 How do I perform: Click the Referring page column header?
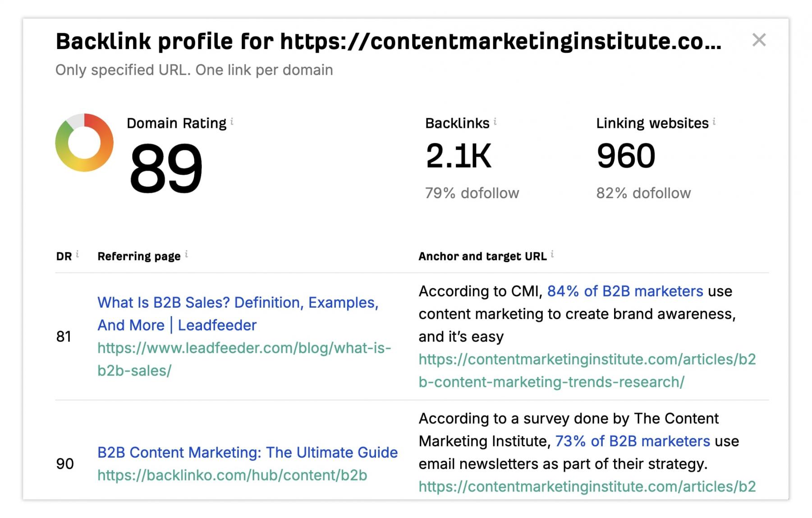click(139, 256)
